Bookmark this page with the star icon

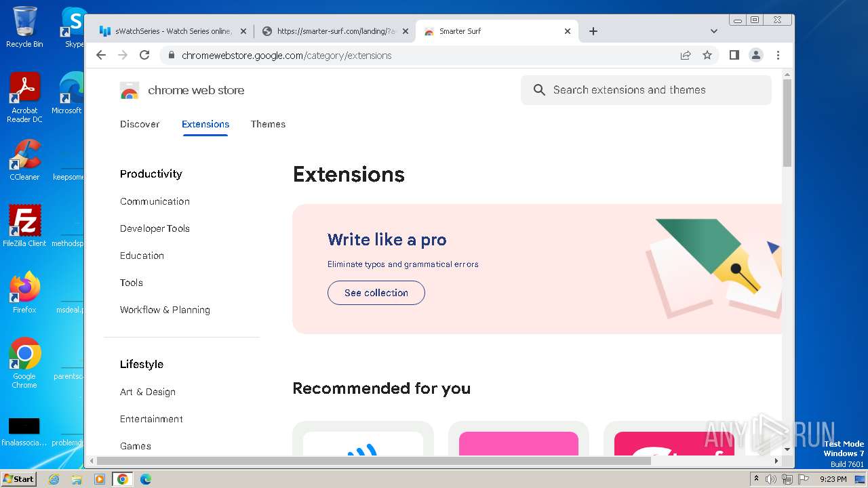coord(707,56)
